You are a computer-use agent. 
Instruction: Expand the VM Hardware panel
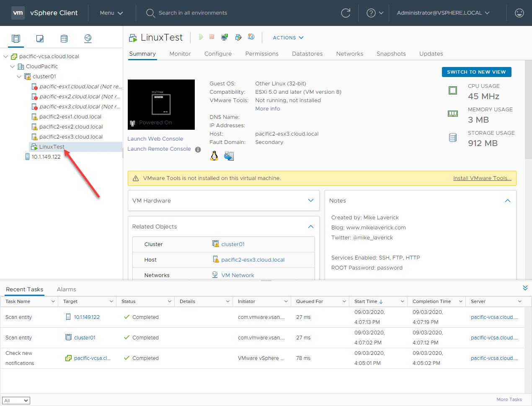[x=311, y=200]
